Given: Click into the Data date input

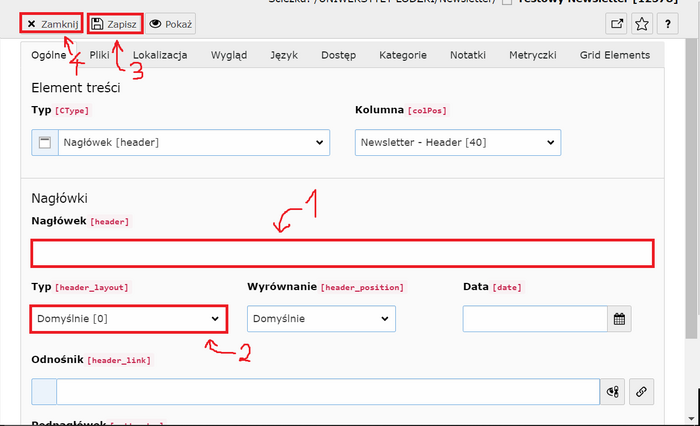Looking at the screenshot, I should coord(535,319).
